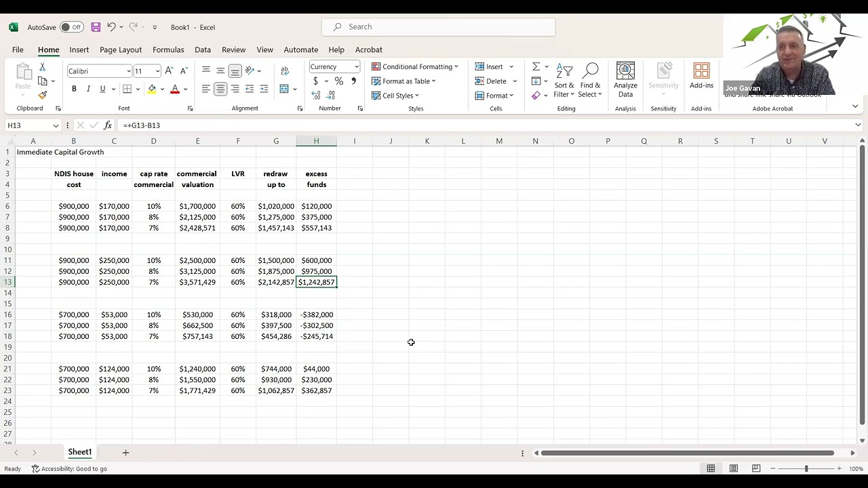
Task: Collapse the ribbon chevron
Action: [855, 106]
